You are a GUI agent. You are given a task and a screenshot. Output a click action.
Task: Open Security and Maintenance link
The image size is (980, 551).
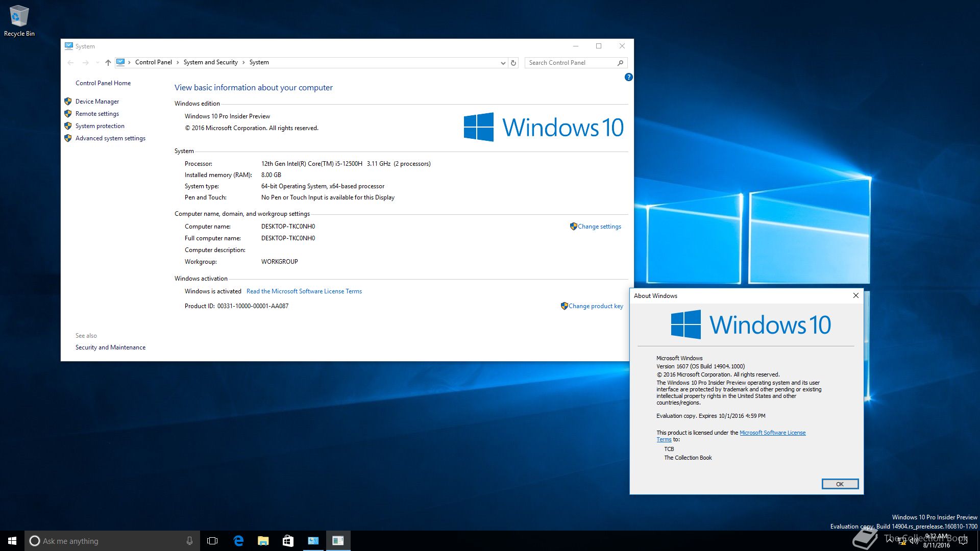(110, 347)
